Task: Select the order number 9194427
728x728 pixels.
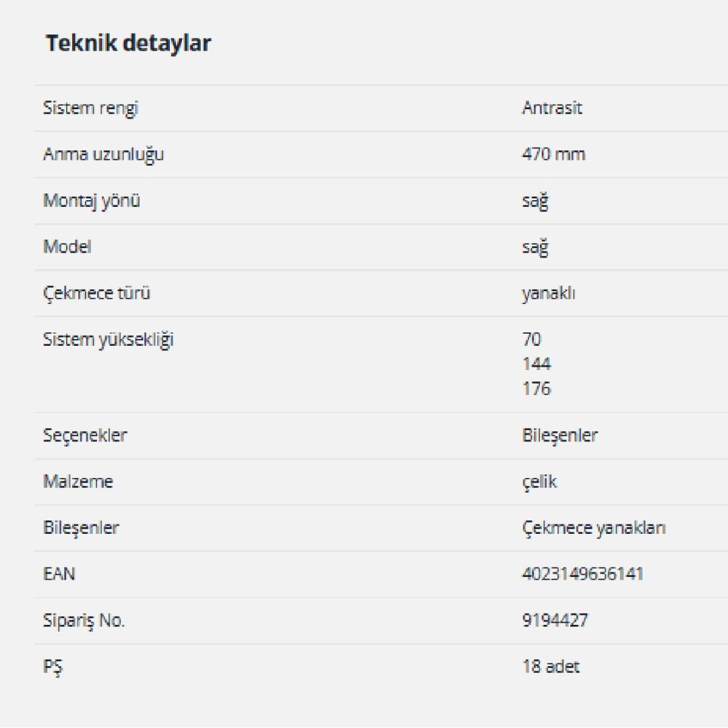Action: pyautogui.click(x=555, y=620)
